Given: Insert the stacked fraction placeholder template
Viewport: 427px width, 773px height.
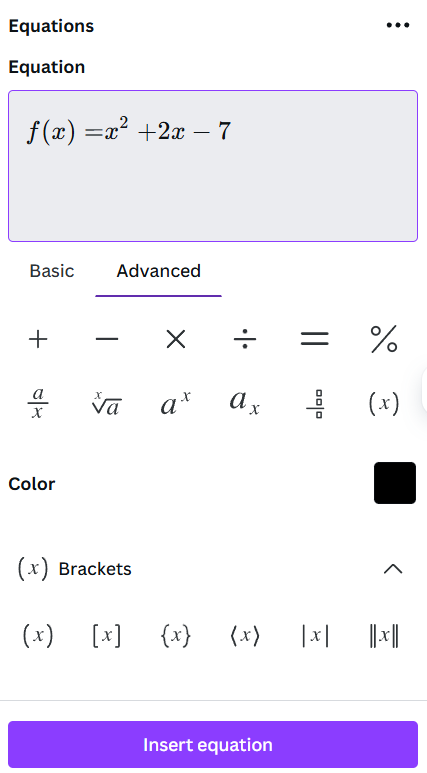Looking at the screenshot, I should coord(315,403).
